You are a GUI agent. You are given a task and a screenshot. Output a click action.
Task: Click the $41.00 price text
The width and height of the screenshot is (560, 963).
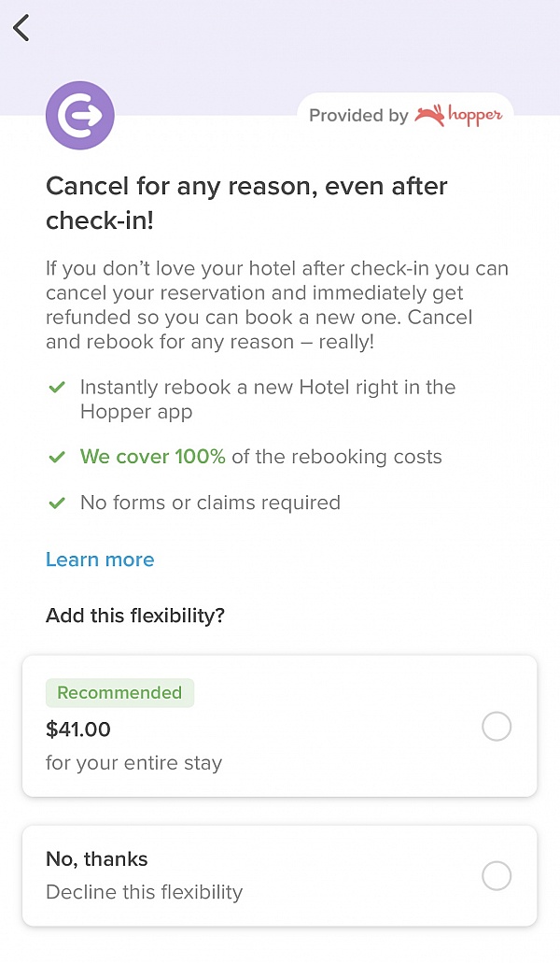[77, 729]
